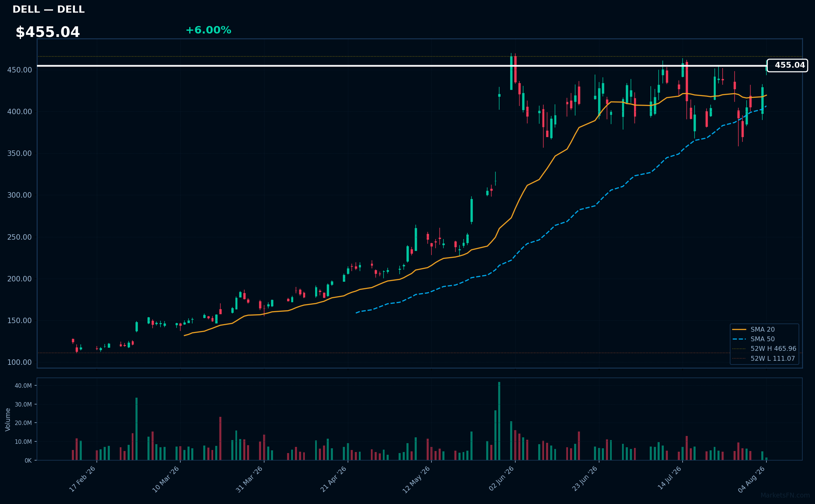Click the 31 Mar '26 date label
This screenshot has width=815, height=504.
click(249, 479)
